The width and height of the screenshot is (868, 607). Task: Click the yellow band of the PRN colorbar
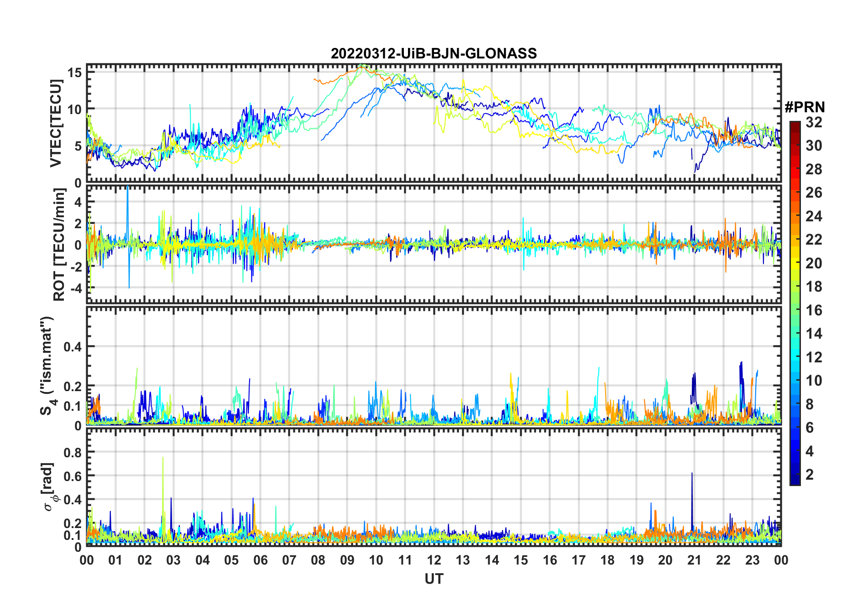(795, 262)
